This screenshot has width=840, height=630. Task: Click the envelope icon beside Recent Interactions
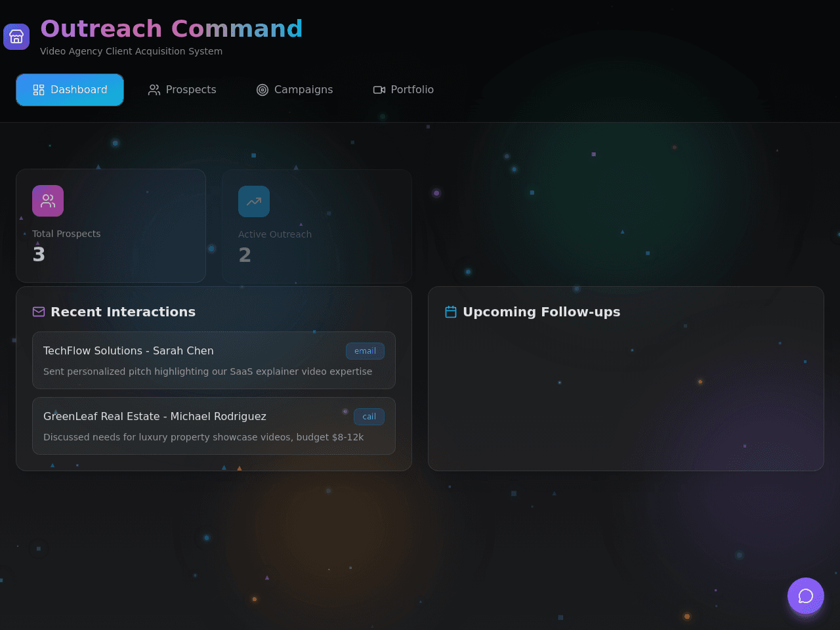tap(39, 312)
